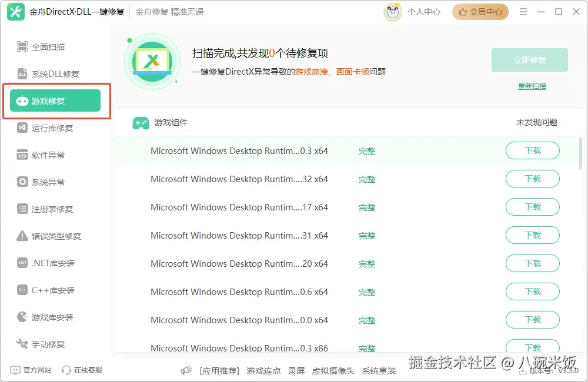Click the 官方网站 link text

pos(38,370)
